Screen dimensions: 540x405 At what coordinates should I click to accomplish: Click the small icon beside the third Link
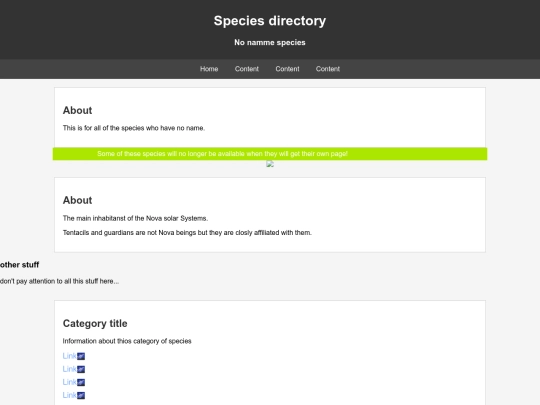(x=81, y=382)
